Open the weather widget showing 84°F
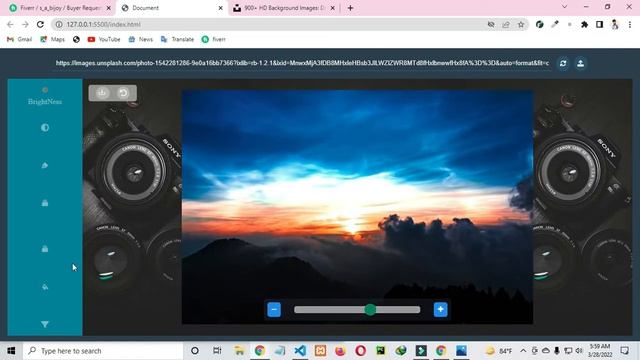Viewport: 640px width, 360px height. coord(499,351)
